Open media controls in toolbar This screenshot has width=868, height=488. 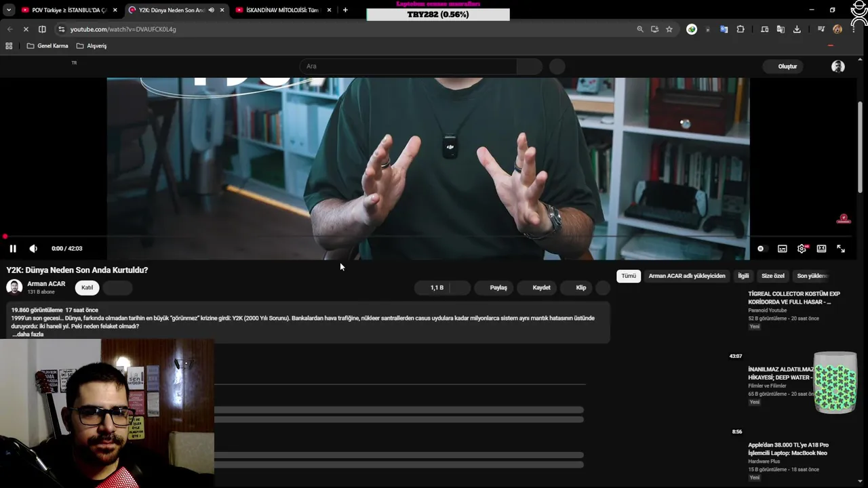coord(821,29)
